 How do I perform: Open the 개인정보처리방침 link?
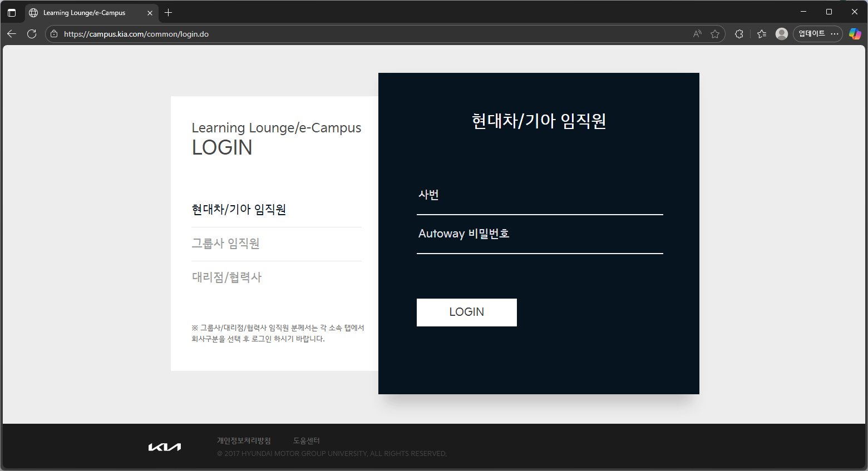(x=244, y=440)
